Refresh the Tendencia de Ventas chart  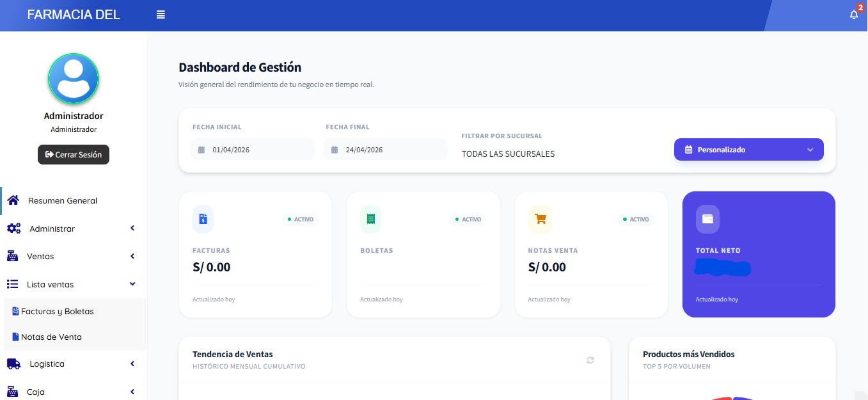point(590,360)
